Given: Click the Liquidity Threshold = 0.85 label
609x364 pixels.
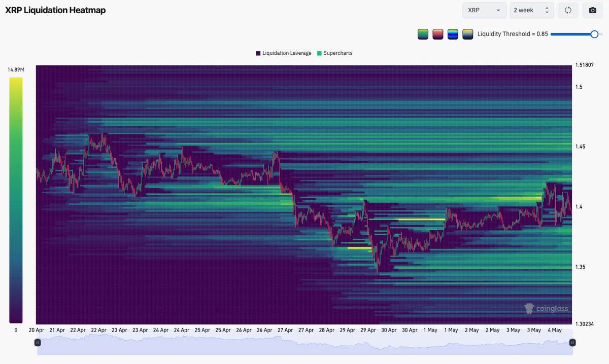Looking at the screenshot, I should 513,34.
